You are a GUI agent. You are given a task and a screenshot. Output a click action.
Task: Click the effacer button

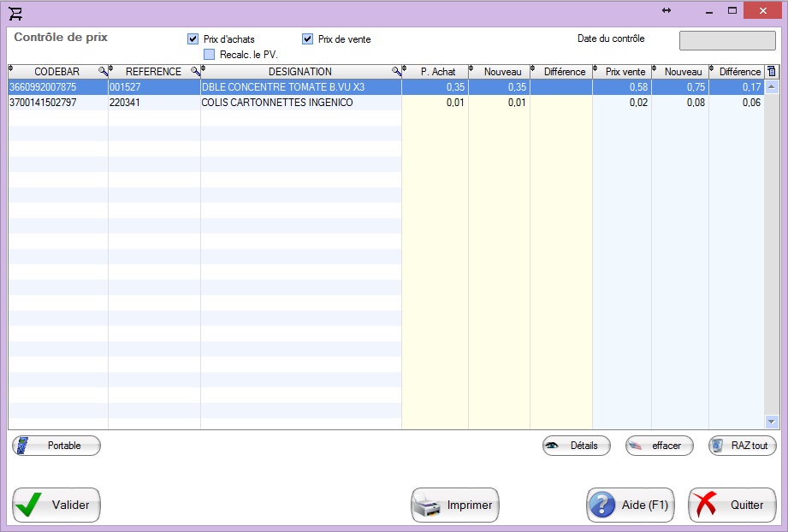point(660,446)
